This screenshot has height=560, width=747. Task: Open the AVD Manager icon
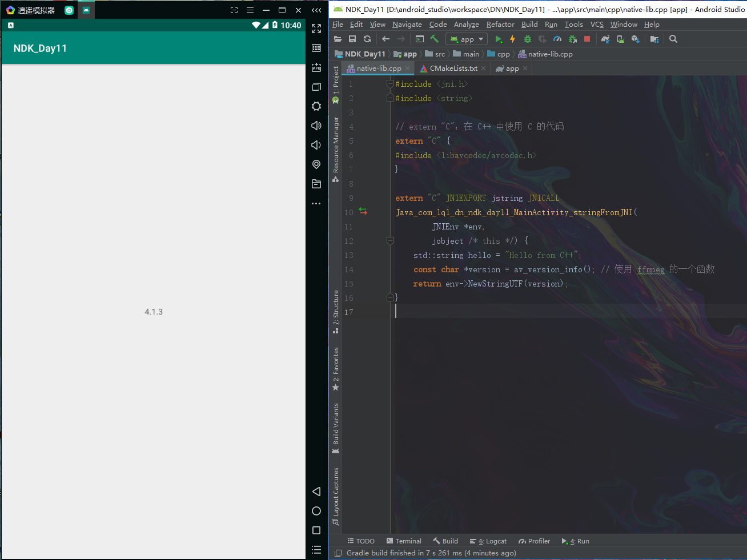[x=620, y=39]
